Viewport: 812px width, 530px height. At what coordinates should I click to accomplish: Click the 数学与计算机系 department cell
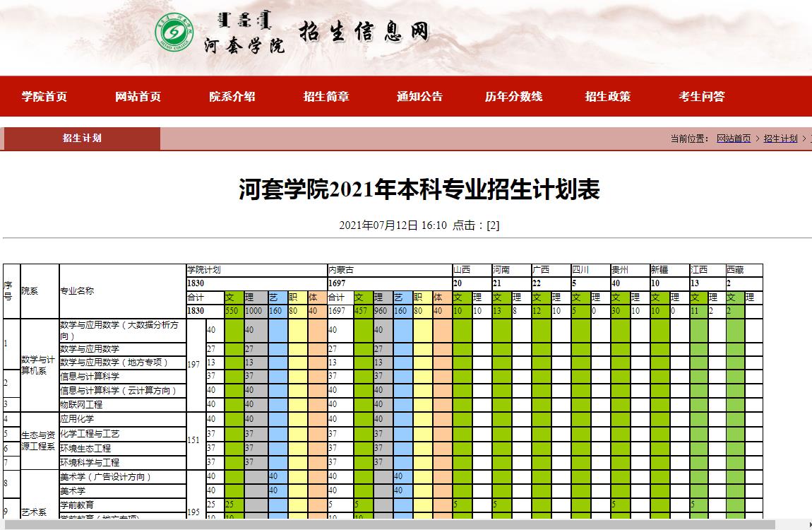[40, 365]
